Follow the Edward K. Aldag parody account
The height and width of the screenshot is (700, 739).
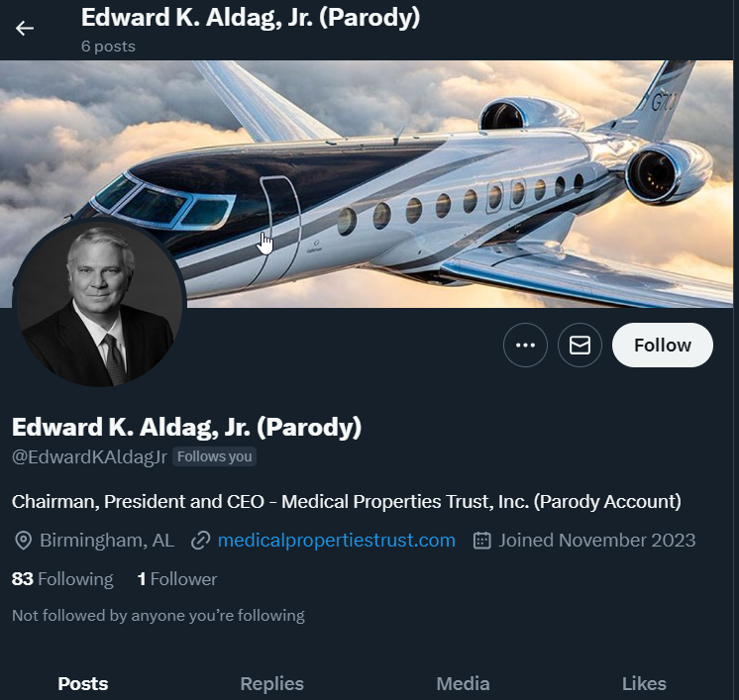[x=662, y=345]
